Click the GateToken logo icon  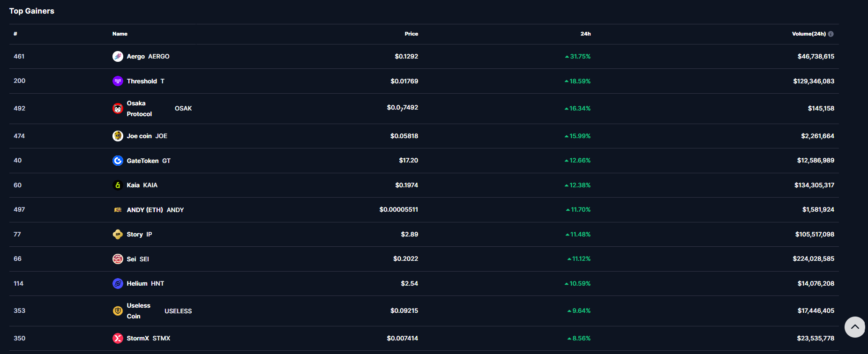(118, 161)
